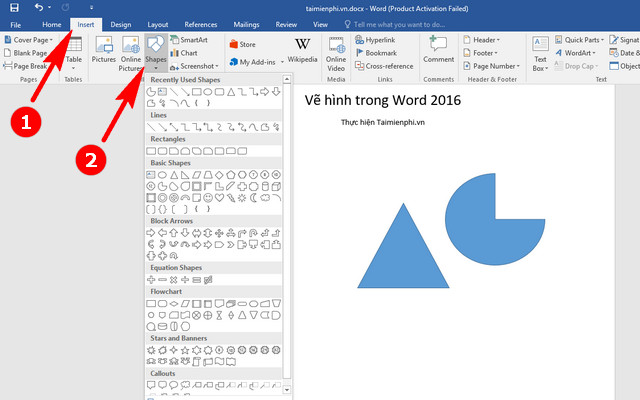The height and width of the screenshot is (400, 640).
Task: Insert a SmartArt graphic
Action: [189, 40]
